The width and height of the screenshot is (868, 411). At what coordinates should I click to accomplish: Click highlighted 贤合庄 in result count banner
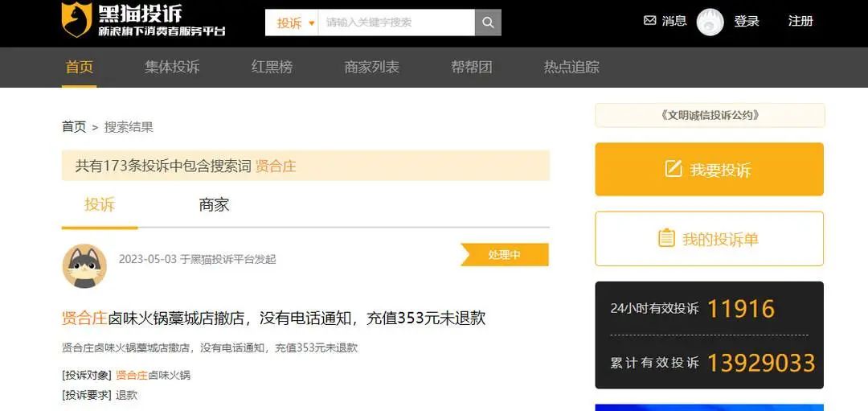tap(276, 166)
